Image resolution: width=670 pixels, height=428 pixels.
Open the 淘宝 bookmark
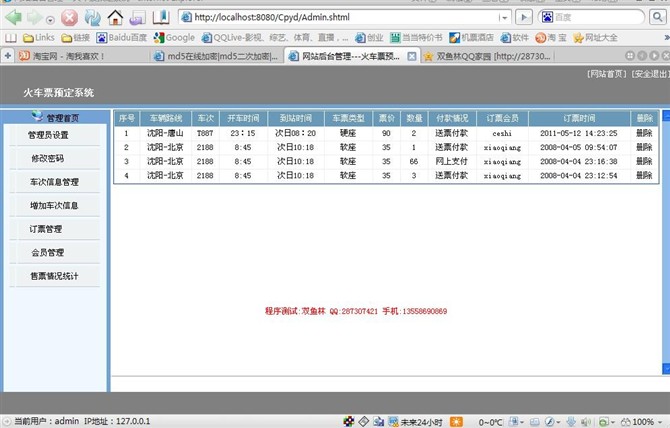(551, 38)
